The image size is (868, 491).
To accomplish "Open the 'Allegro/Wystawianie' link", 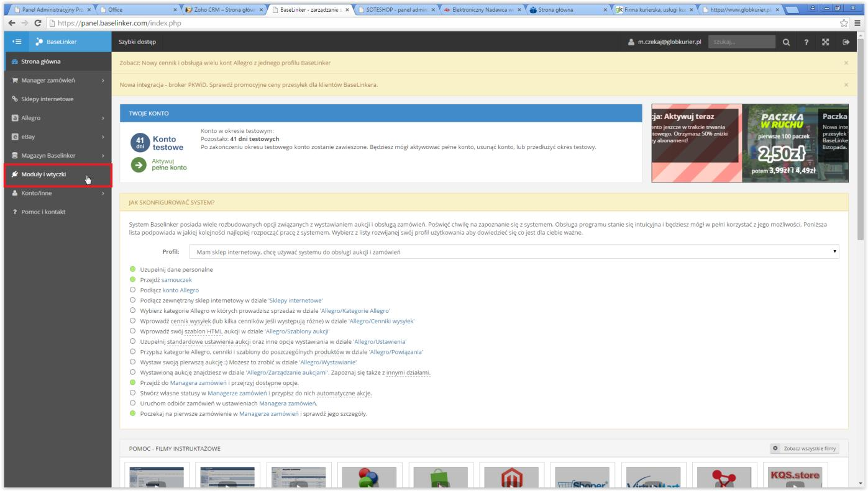I will [x=328, y=361].
